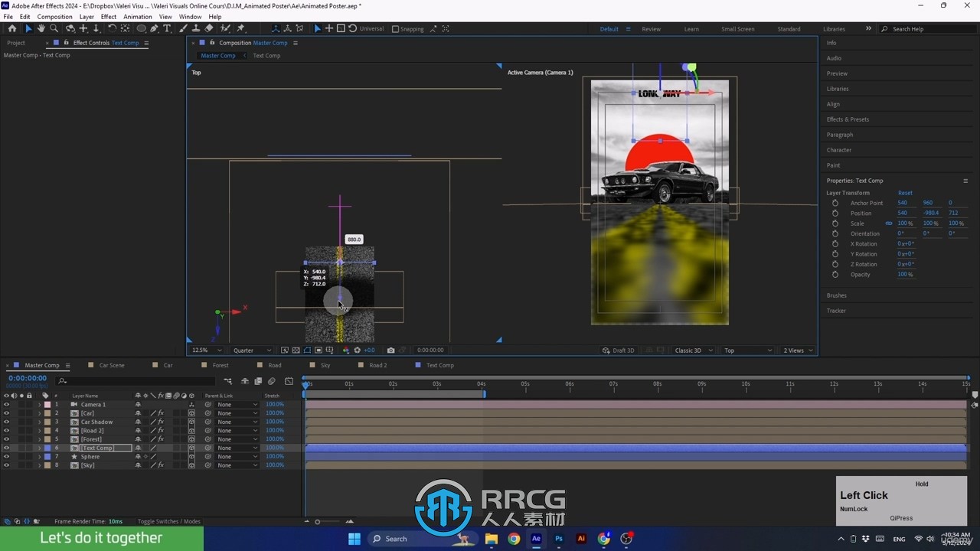The image size is (980, 551).
Task: Click the Draft 3D button
Action: [x=619, y=350]
